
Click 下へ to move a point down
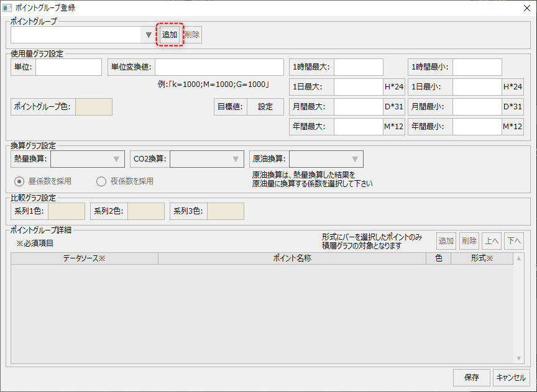[513, 240]
